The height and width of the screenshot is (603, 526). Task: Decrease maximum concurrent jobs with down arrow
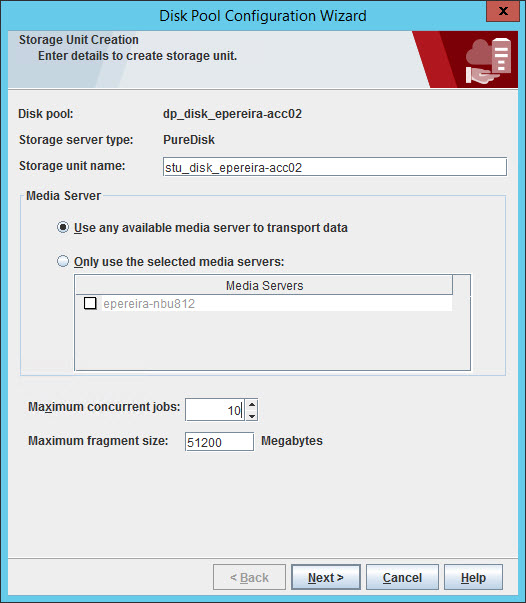(252, 416)
